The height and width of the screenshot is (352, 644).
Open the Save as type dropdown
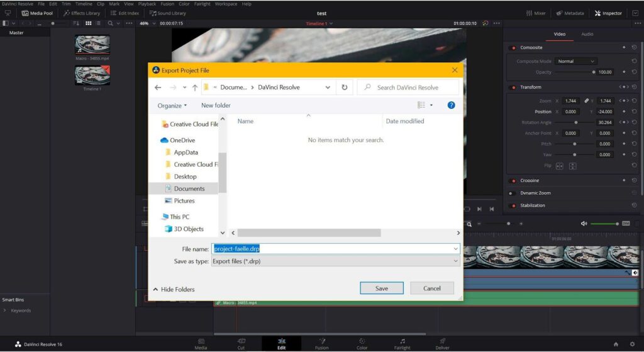335,261
